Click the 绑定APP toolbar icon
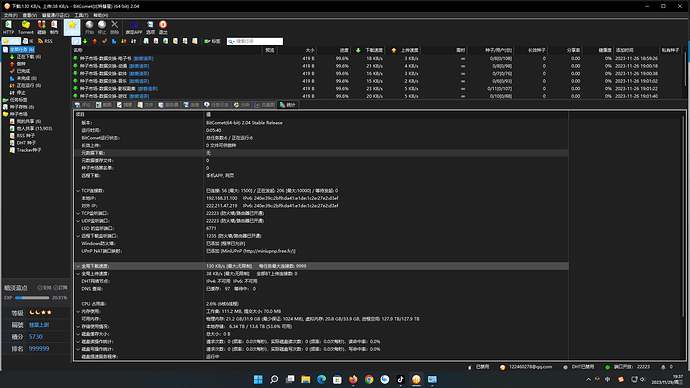The image size is (690, 388). click(134, 27)
